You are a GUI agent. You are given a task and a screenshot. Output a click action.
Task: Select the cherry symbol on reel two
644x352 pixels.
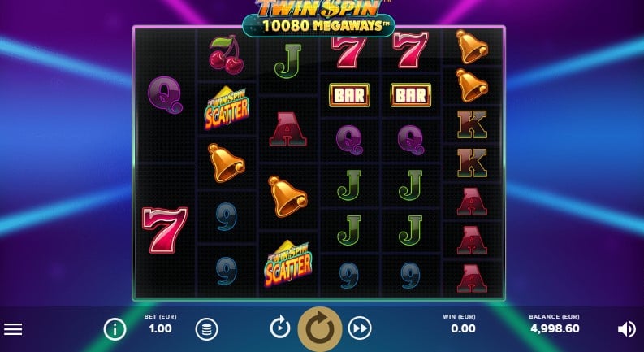coord(227,54)
